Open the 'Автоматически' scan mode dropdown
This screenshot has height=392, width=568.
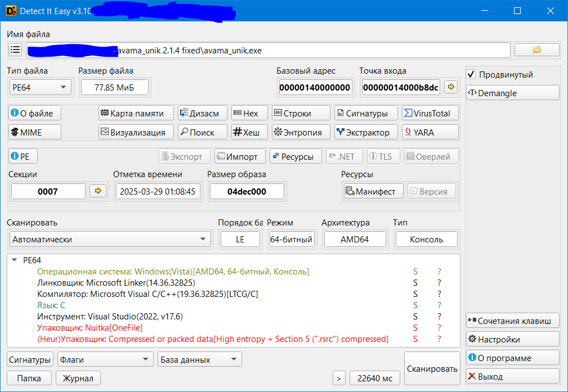pyautogui.click(x=110, y=239)
